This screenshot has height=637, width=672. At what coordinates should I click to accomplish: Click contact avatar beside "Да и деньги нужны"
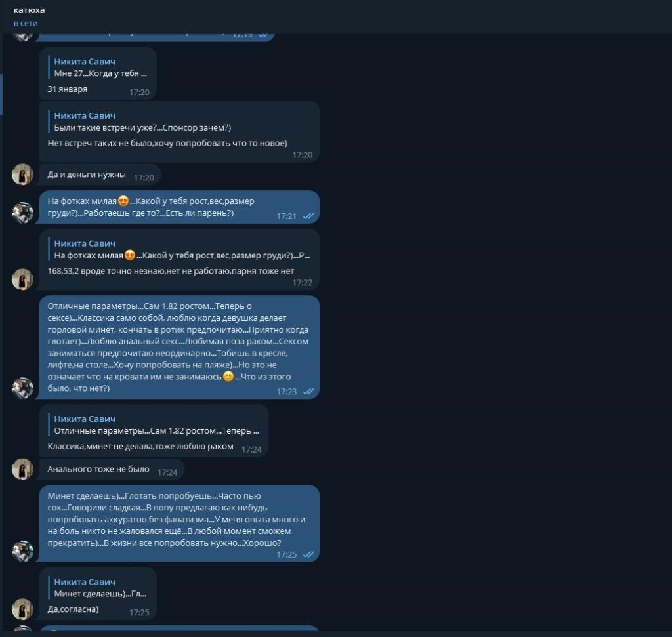point(22,175)
